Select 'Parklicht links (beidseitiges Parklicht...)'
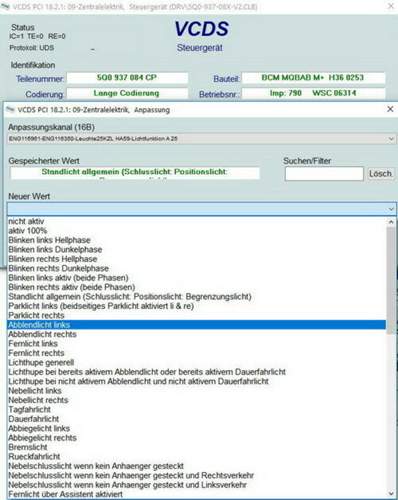398x500 pixels. (x=197, y=306)
